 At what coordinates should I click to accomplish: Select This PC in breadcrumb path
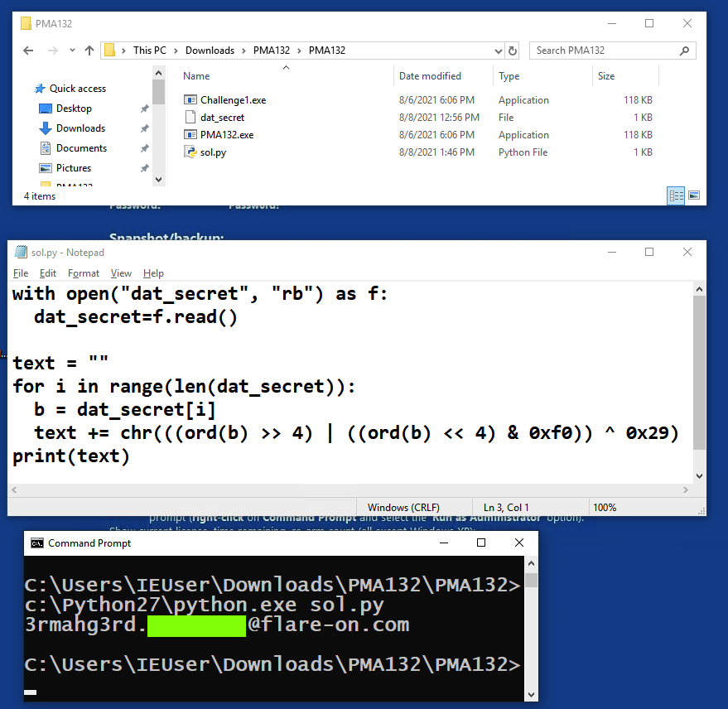click(x=150, y=51)
